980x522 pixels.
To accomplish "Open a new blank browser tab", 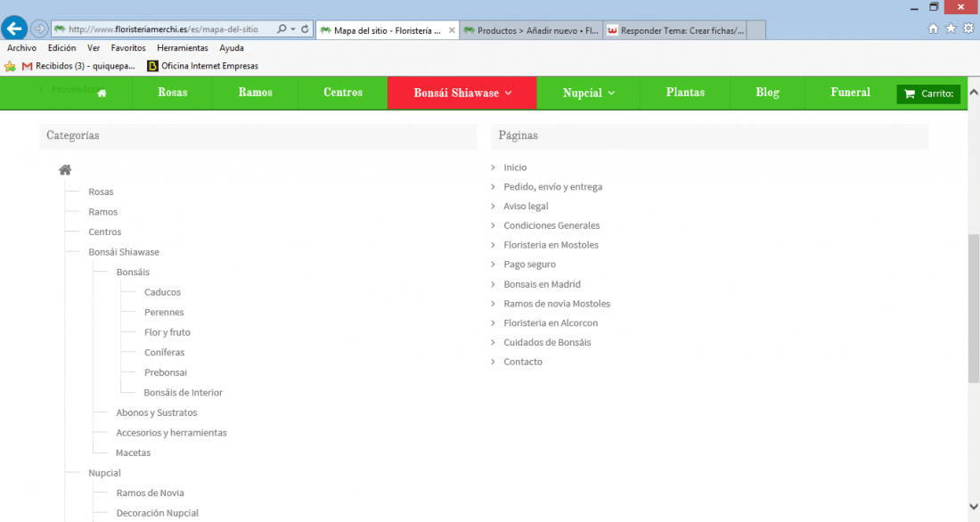I will pyautogui.click(x=756, y=30).
